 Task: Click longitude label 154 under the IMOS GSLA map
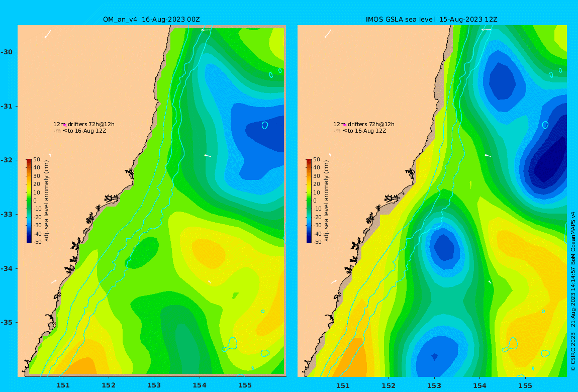click(479, 385)
